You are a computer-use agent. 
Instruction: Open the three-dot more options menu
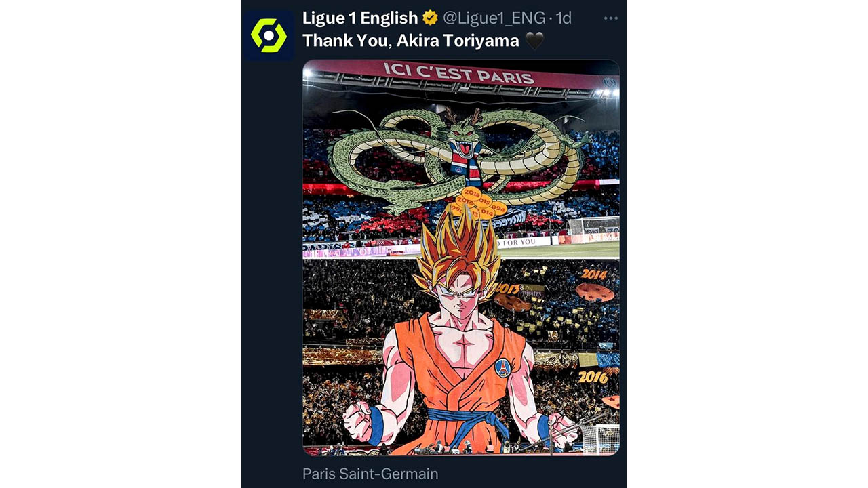pyautogui.click(x=610, y=18)
